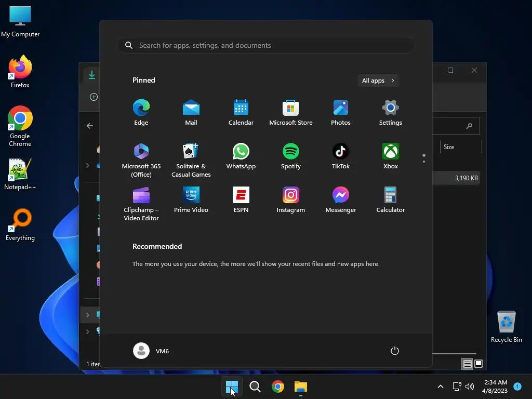Launch Messenger
Image resolution: width=532 pixels, height=399 pixels.
341,200
